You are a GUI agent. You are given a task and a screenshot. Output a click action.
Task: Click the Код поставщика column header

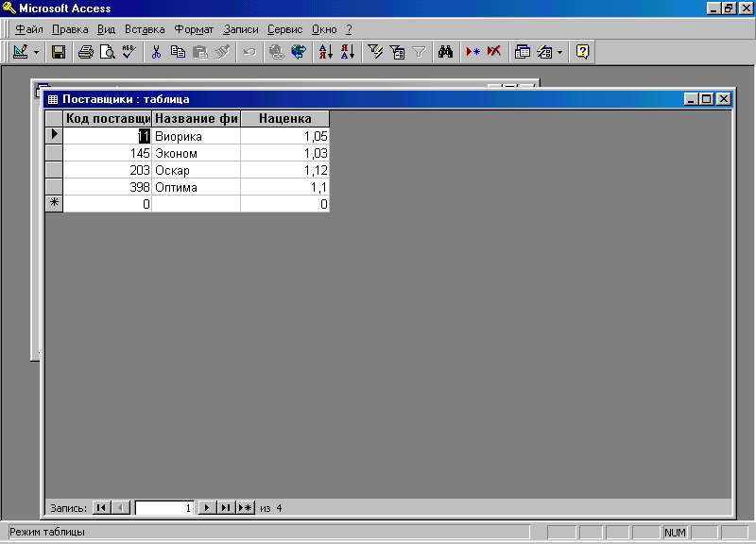click(x=108, y=119)
